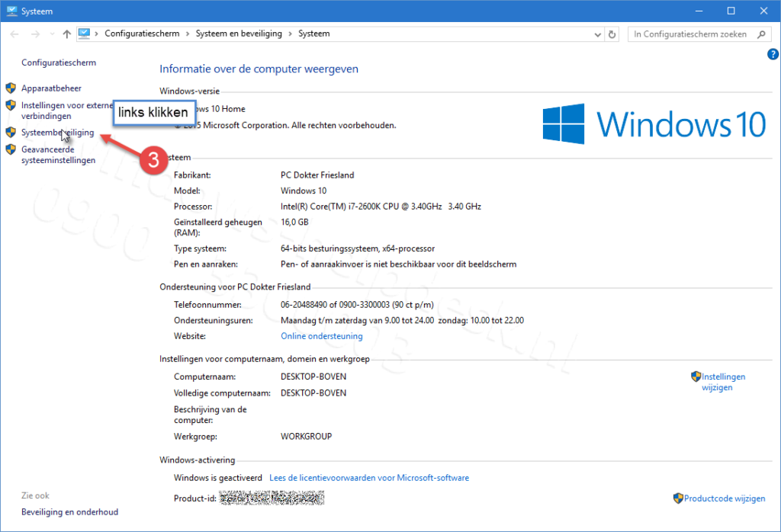Click the magnifier icon in search box
Viewport: 781px width, 532px height.
coord(761,34)
